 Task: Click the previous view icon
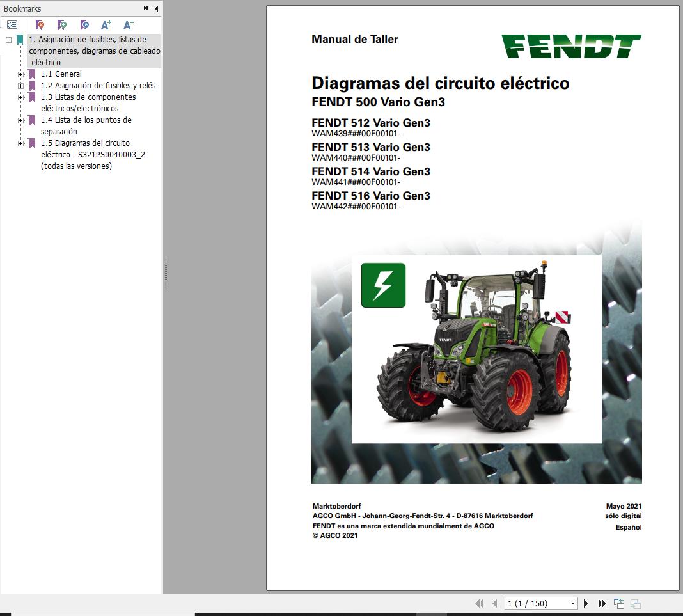[619, 603]
